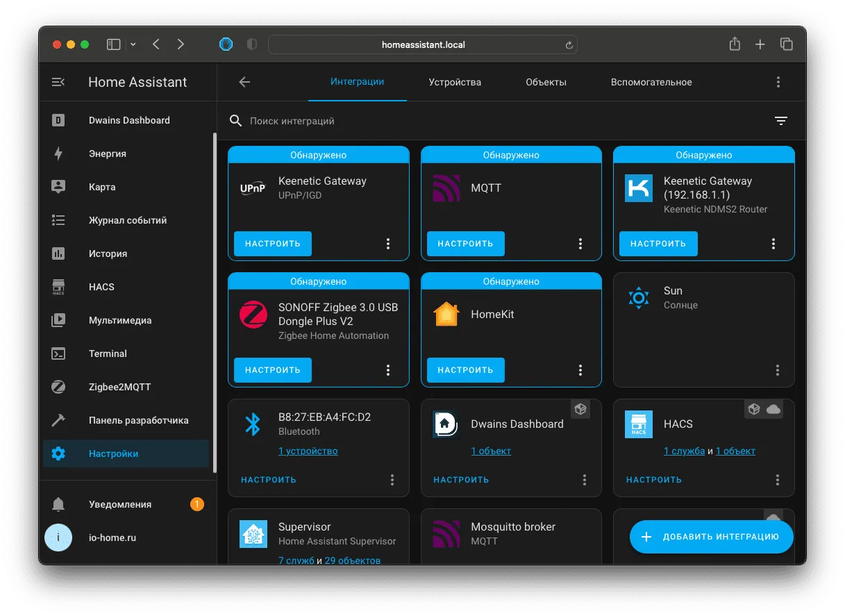The image size is (845, 616).
Task: Open the Энергия energy panel
Action: tap(126, 153)
